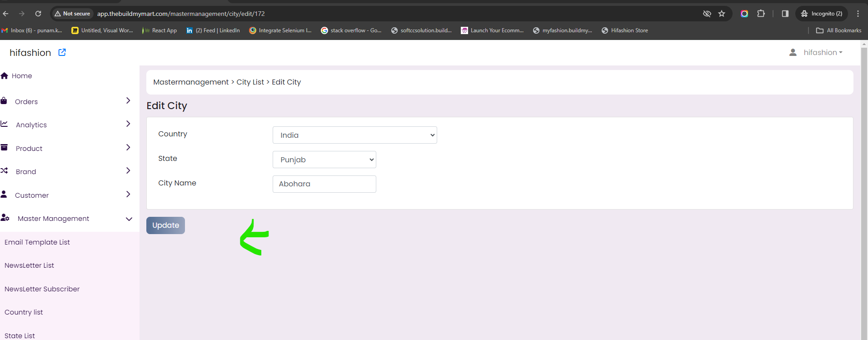This screenshot has width=868, height=340.
Task: Click the Orders bag icon
Action: point(4,101)
